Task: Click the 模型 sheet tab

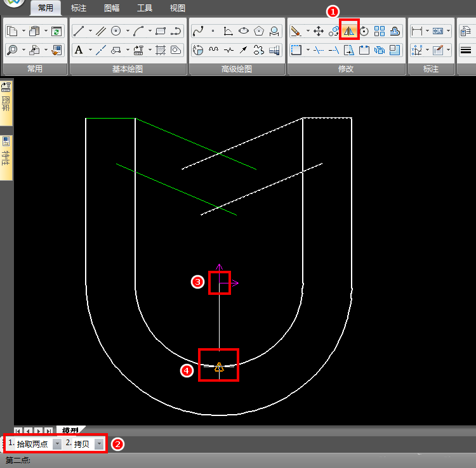Action: click(x=70, y=430)
